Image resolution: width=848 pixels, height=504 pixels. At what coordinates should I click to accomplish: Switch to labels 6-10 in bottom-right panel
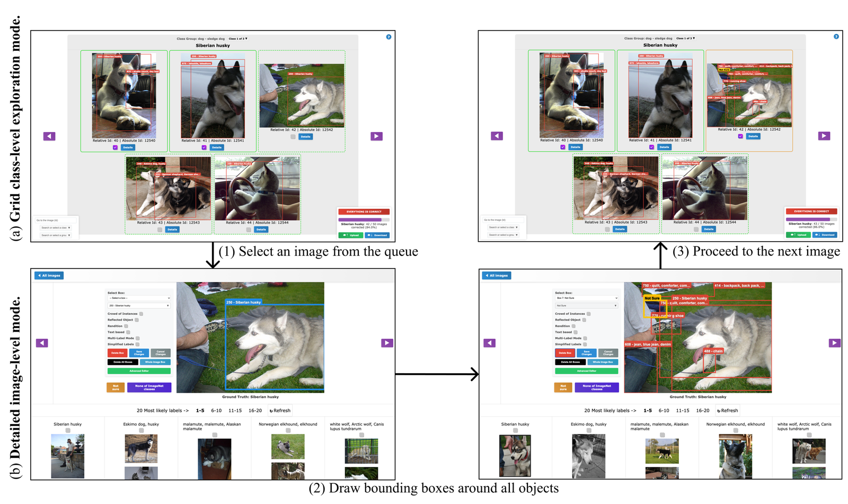tap(664, 411)
